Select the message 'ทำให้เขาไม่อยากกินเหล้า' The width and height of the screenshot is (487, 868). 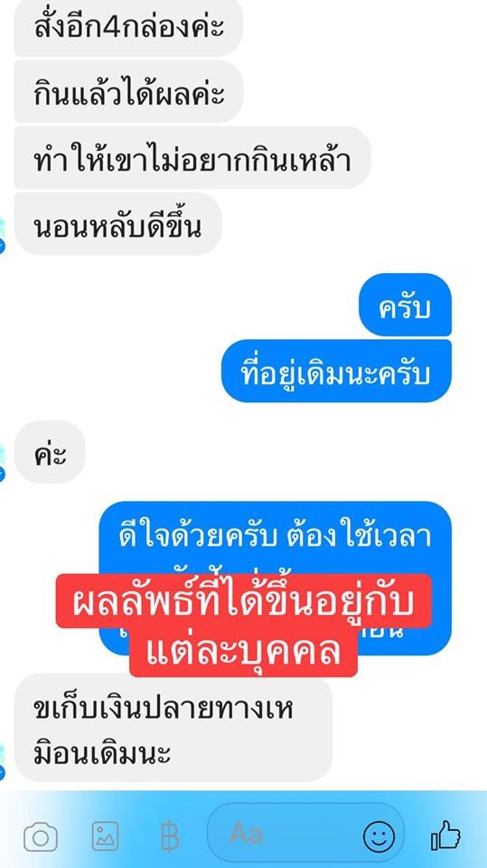(192, 157)
